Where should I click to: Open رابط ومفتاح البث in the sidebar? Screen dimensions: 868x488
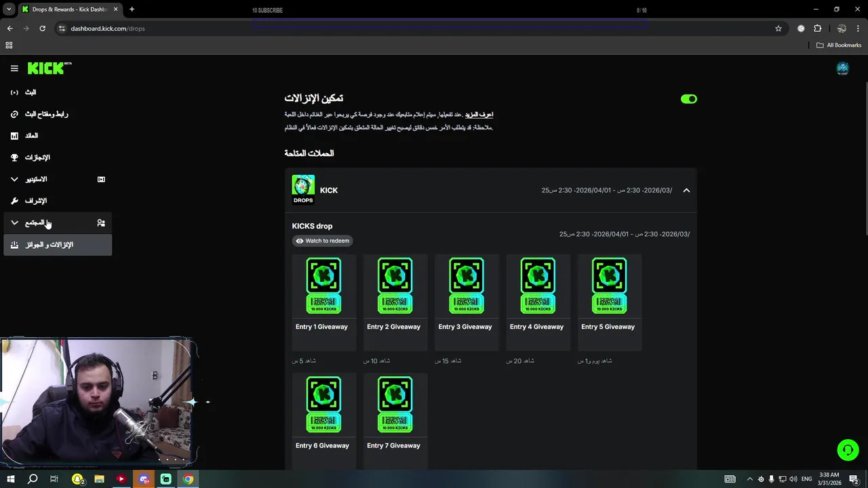pyautogui.click(x=58, y=114)
